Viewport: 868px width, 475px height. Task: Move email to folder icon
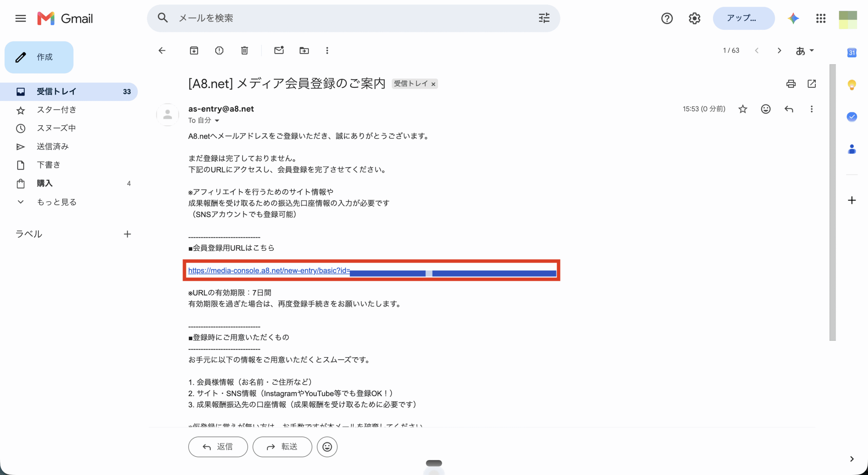(304, 50)
